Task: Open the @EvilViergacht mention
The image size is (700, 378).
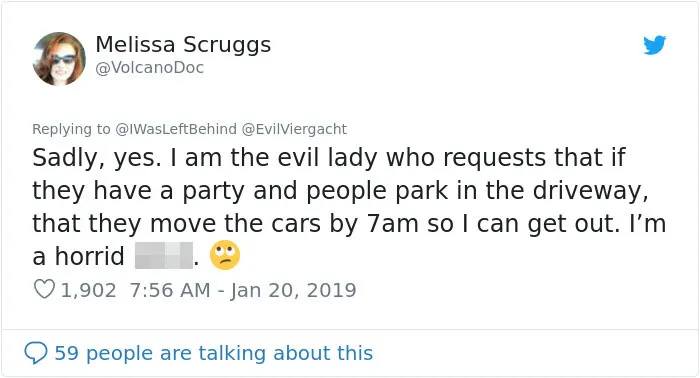Action: click(294, 129)
